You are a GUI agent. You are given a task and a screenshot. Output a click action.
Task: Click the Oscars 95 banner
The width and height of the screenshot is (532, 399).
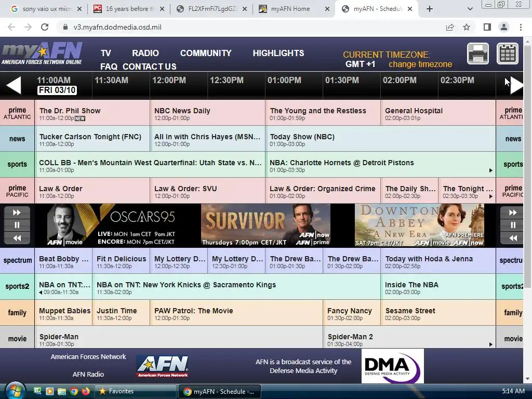click(111, 225)
